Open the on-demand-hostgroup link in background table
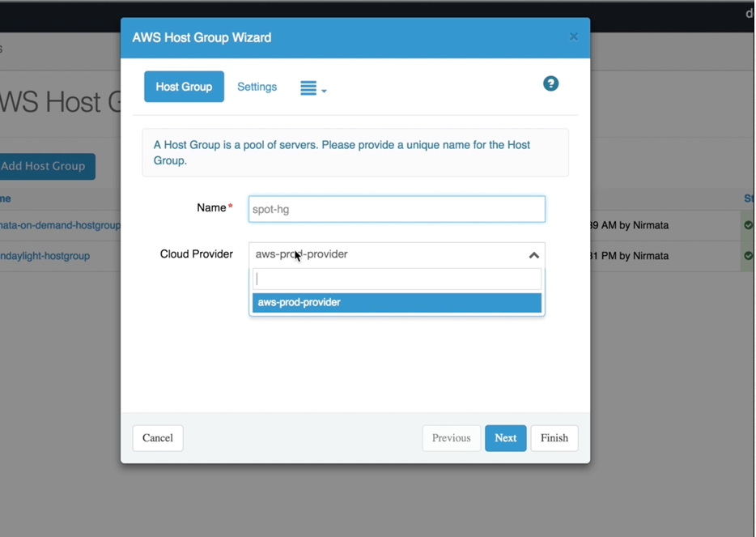Screen dimensions: 756x537 coord(60,225)
